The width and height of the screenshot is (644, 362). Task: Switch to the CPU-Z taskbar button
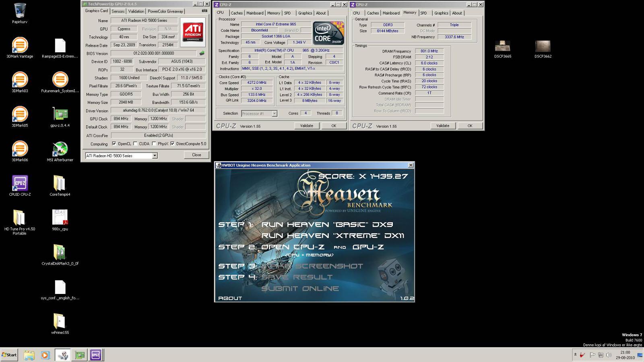(96, 355)
